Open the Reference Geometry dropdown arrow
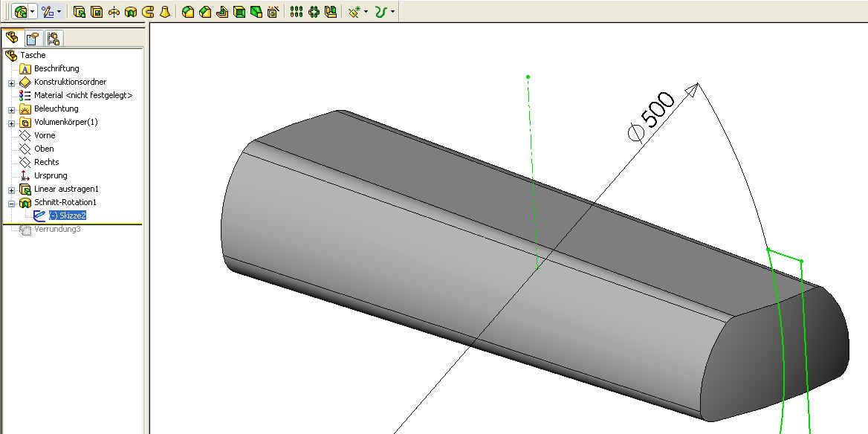The image size is (868, 434). tap(366, 12)
